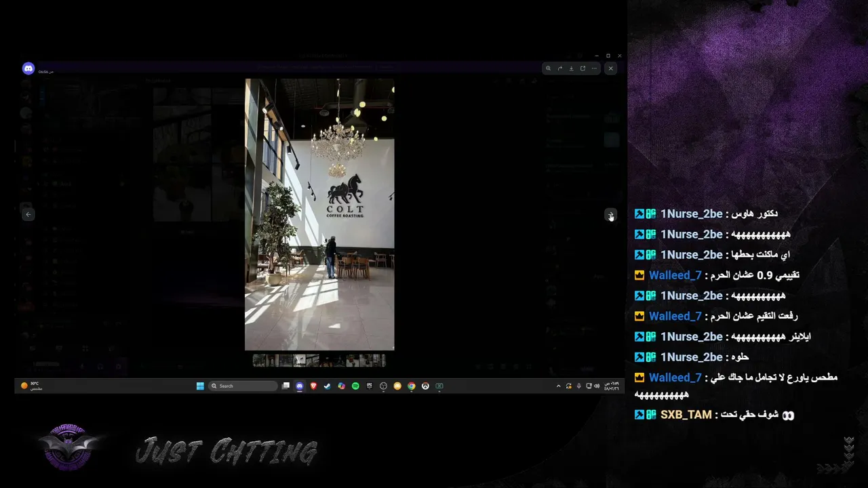The image size is (868, 488).
Task: Go to the previous image arrow
Action: 28,214
